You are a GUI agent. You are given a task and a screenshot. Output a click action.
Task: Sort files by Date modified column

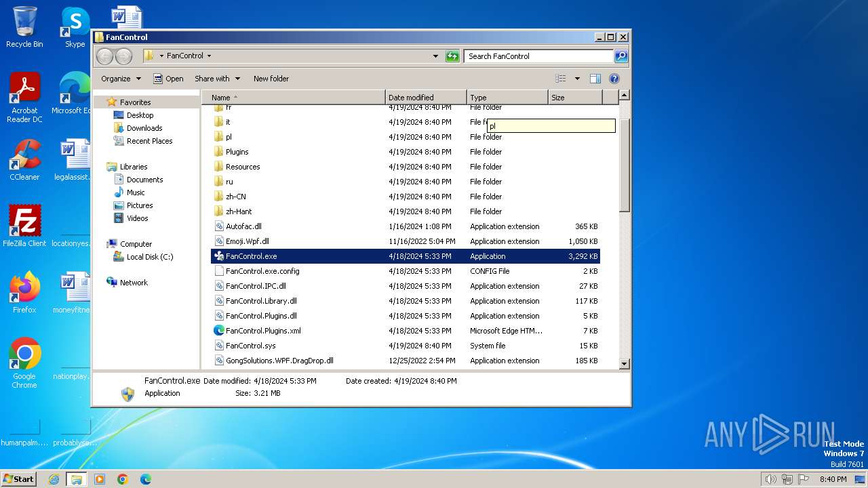pos(426,98)
